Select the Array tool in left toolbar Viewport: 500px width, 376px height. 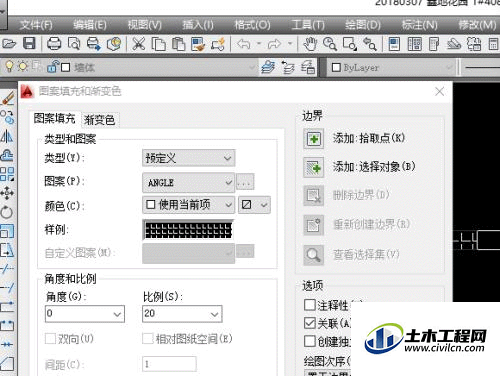click(7, 174)
